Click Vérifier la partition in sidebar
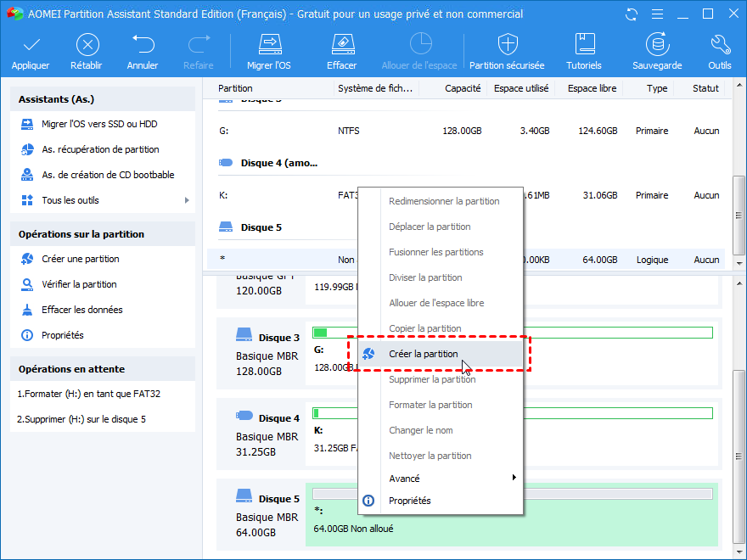This screenshot has height=560, width=747. click(x=79, y=284)
